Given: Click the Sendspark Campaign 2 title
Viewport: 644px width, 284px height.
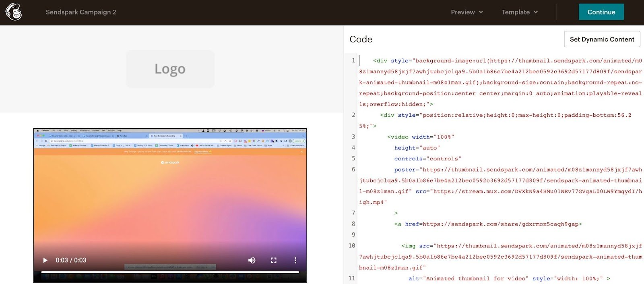Looking at the screenshot, I should click(81, 12).
